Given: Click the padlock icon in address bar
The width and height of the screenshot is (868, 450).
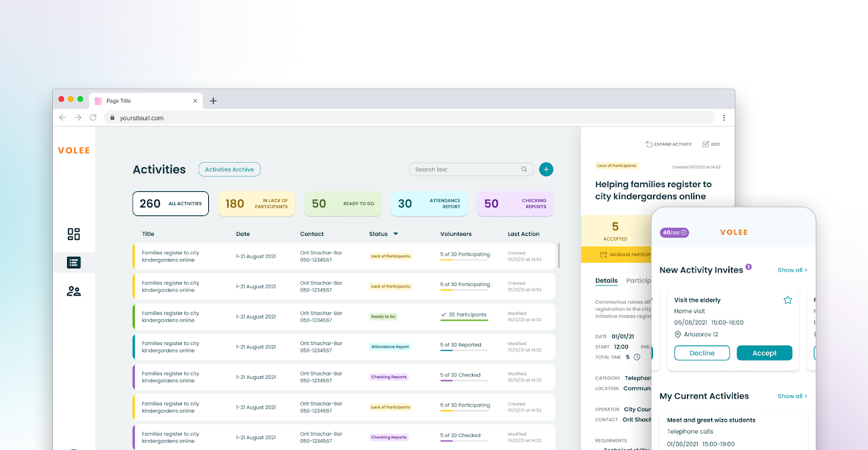Looking at the screenshot, I should tap(113, 117).
